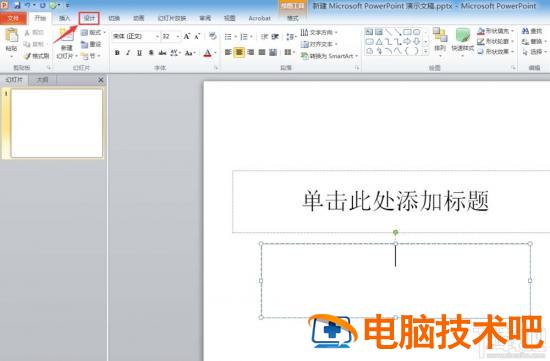Open the Design ribbon tab
The height and width of the screenshot is (361, 550).
coord(89,18)
